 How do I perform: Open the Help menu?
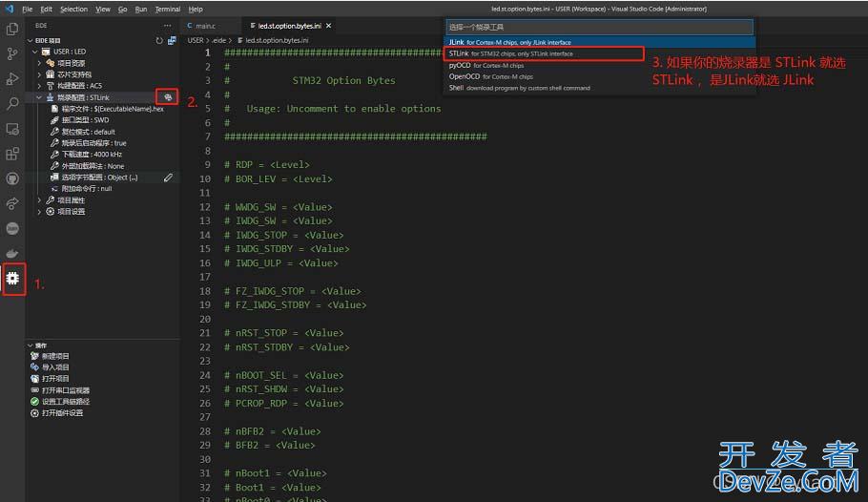click(x=196, y=9)
